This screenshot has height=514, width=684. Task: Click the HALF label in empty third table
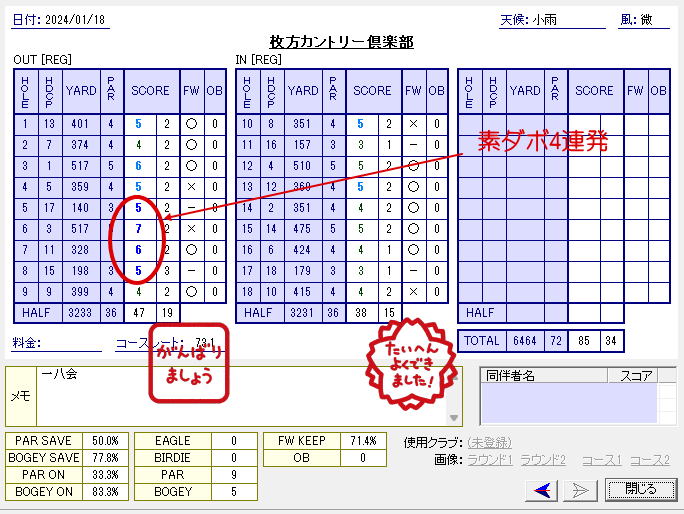[480, 313]
